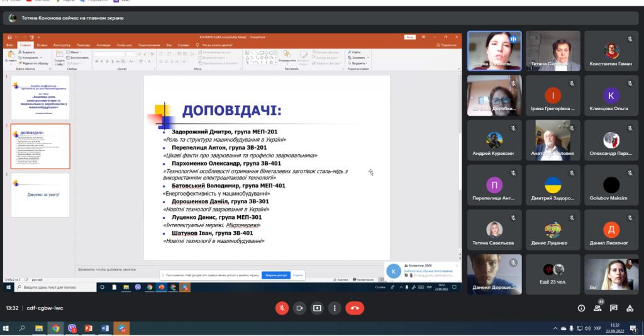Click the blue Закрыть доступ button

pyautogui.click(x=276, y=275)
